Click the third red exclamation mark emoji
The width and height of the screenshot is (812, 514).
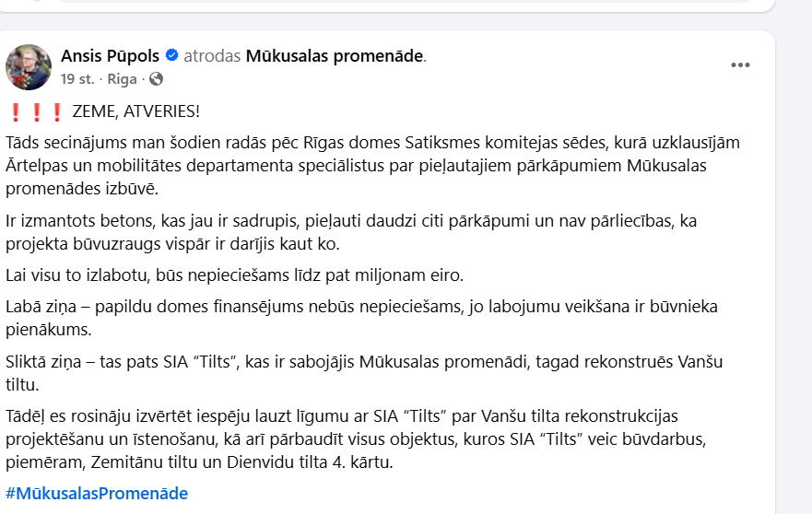click(x=56, y=112)
